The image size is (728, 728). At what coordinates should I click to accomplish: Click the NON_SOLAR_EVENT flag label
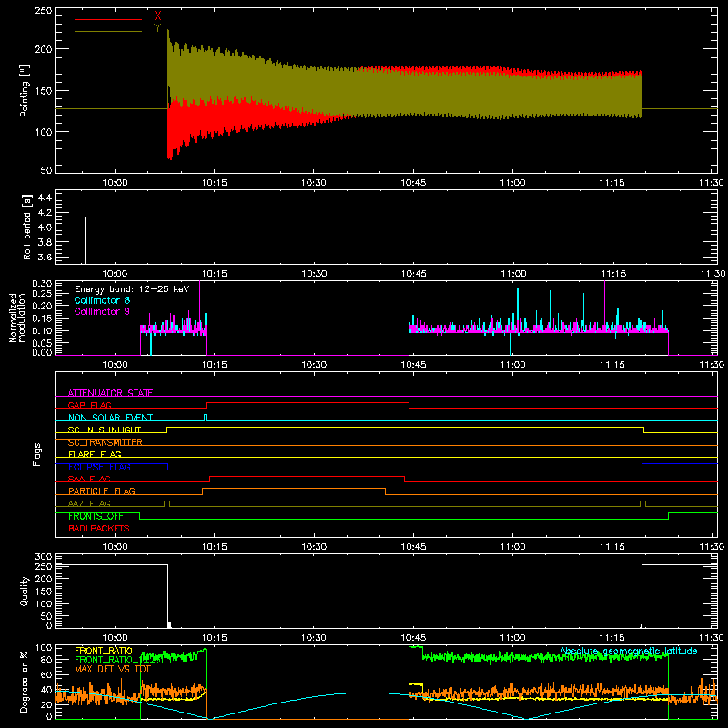coord(110,418)
